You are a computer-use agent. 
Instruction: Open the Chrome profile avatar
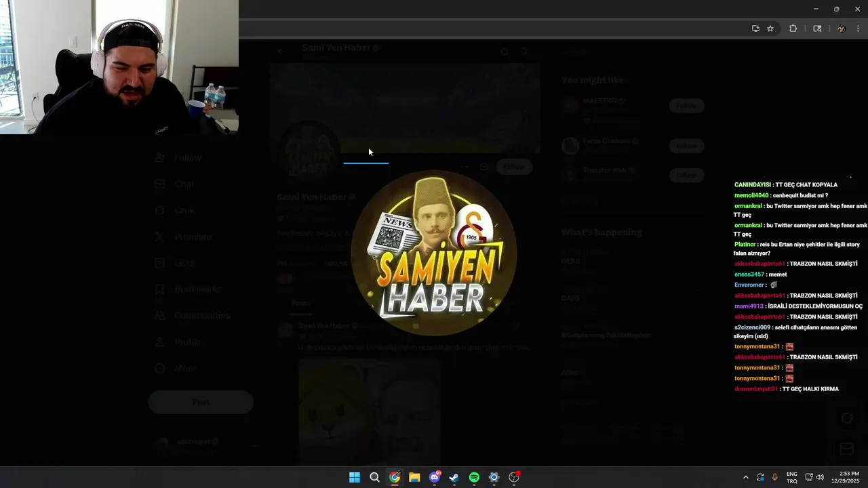tap(842, 28)
